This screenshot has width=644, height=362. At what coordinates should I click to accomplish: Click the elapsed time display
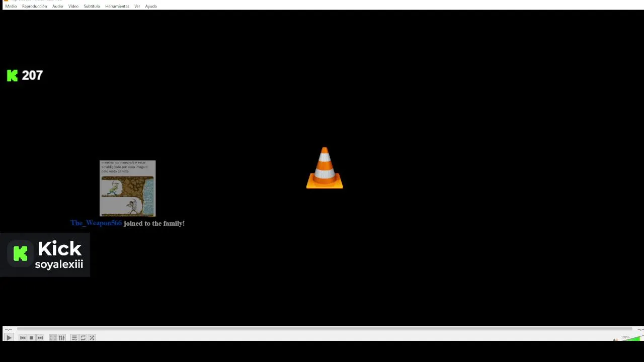[8, 329]
